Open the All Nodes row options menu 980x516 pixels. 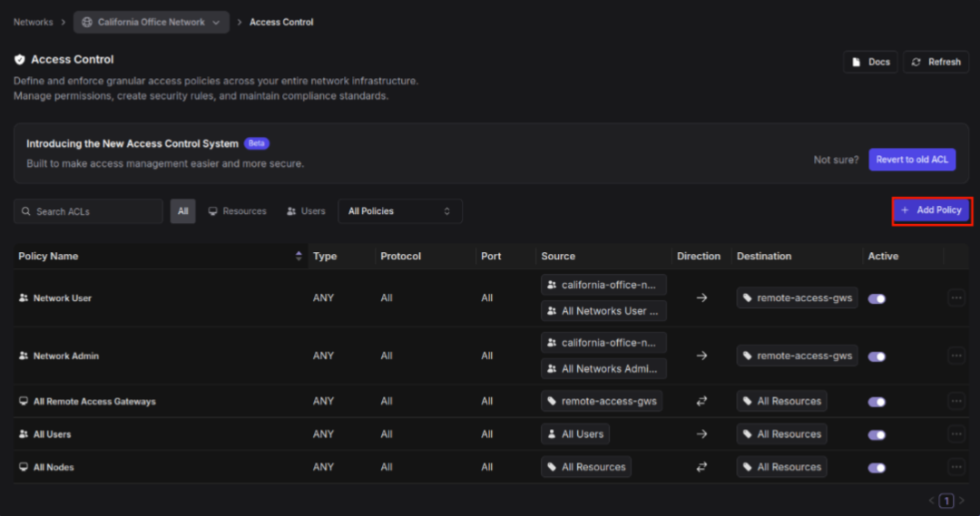[956, 467]
